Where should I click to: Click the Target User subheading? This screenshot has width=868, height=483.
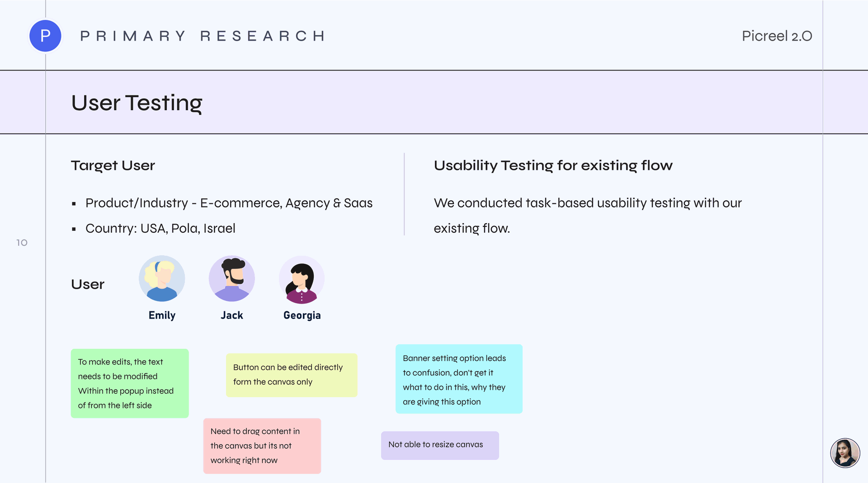tap(113, 165)
